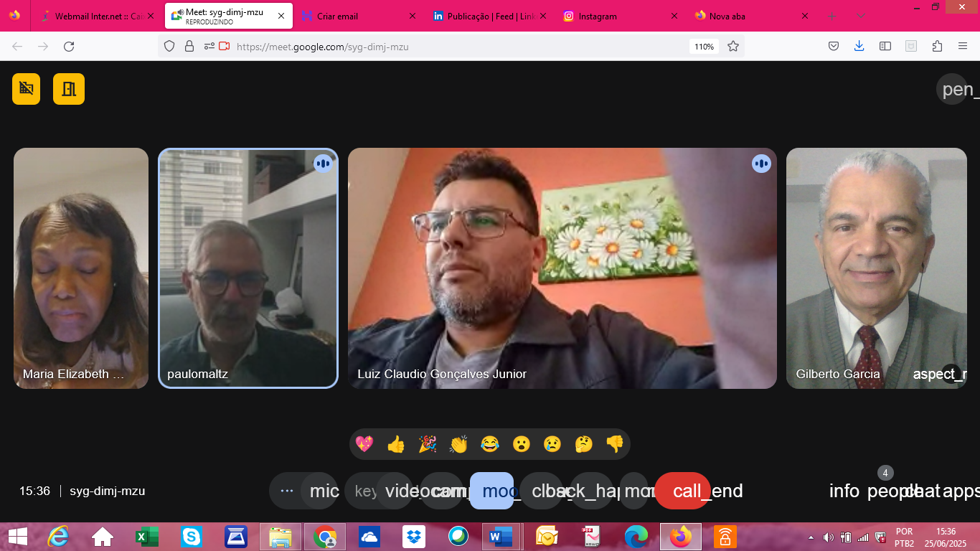Send the thumbs up emoji reaction

point(396,445)
